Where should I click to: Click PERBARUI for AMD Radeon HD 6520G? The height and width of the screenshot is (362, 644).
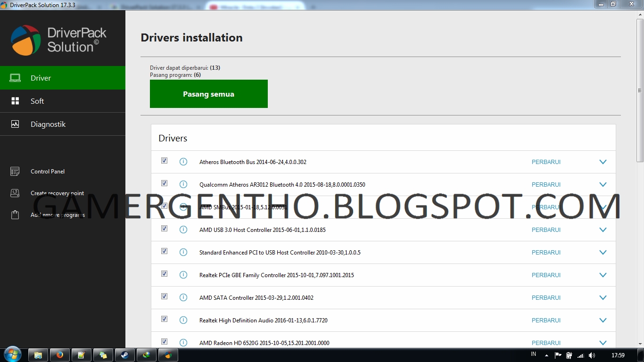[546, 343]
